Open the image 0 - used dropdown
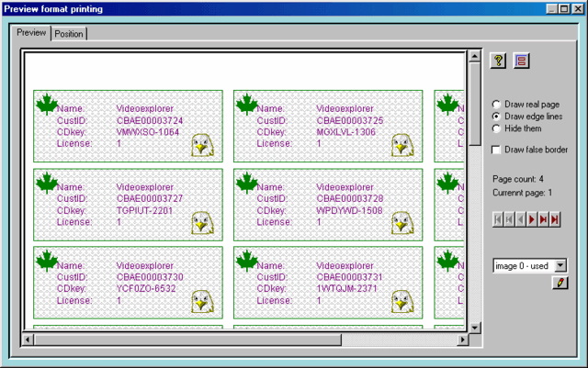 pyautogui.click(x=560, y=265)
